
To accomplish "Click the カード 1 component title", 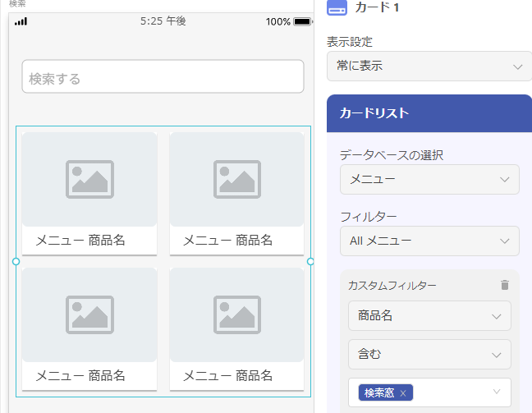I will tap(377, 7).
